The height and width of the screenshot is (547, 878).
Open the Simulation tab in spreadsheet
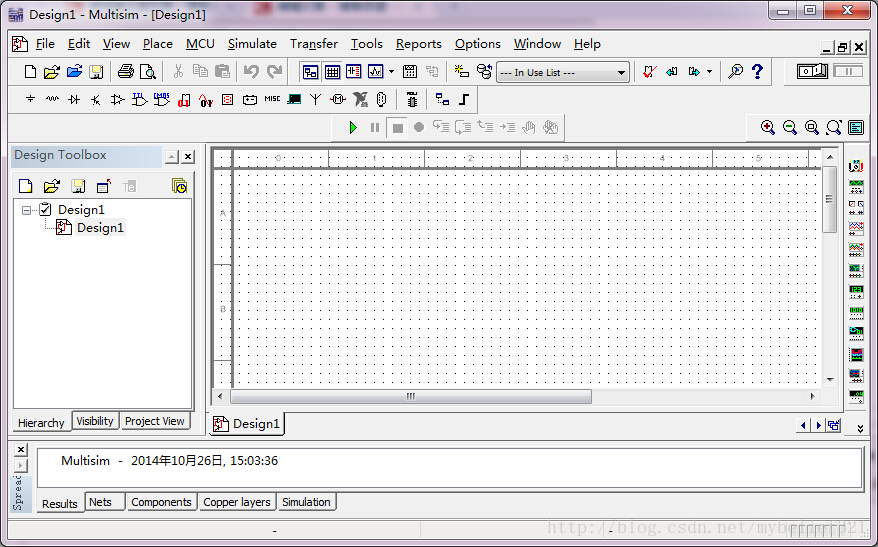click(306, 502)
